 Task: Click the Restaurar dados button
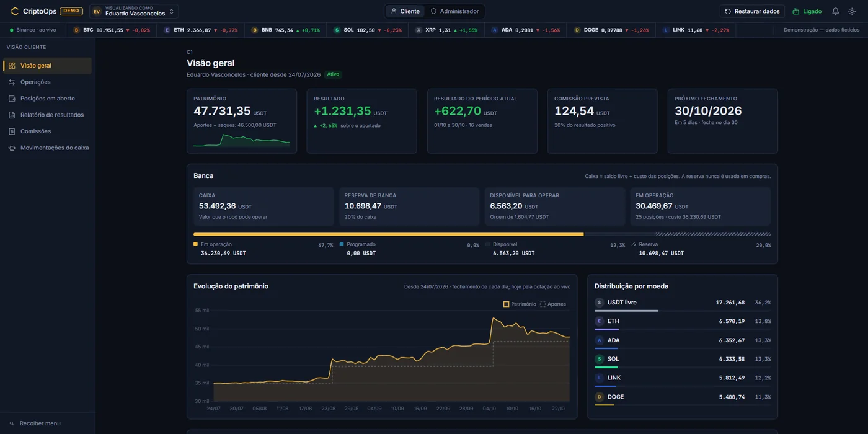point(752,11)
